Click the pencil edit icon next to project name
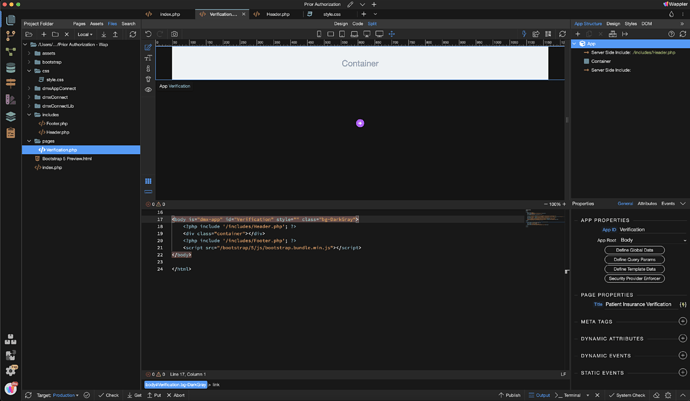 pos(350,4)
